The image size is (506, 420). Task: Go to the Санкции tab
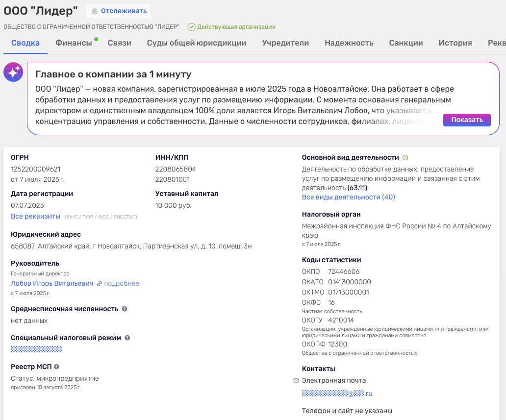pyautogui.click(x=406, y=43)
